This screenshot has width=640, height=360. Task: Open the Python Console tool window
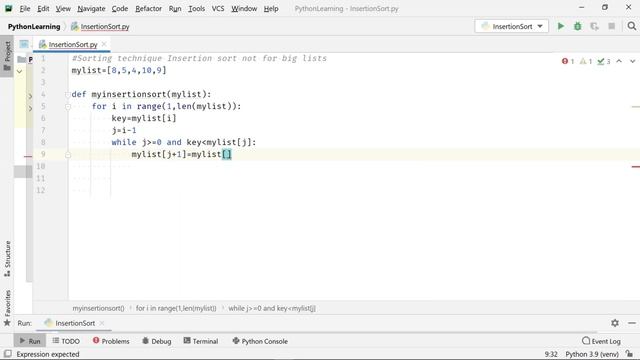tap(260, 341)
